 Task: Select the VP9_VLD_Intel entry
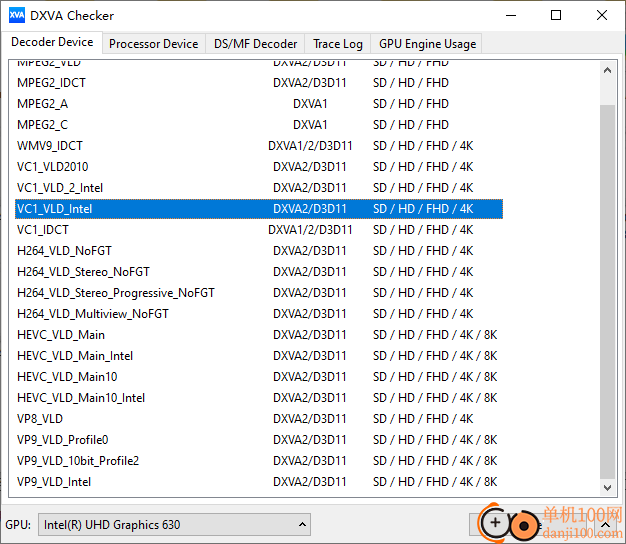pyautogui.click(x=259, y=482)
